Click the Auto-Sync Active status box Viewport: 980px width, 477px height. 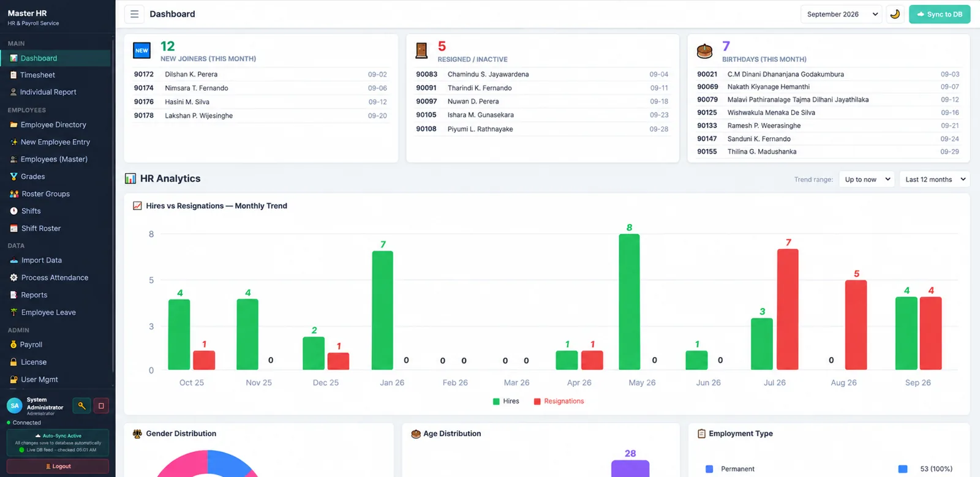pos(58,443)
